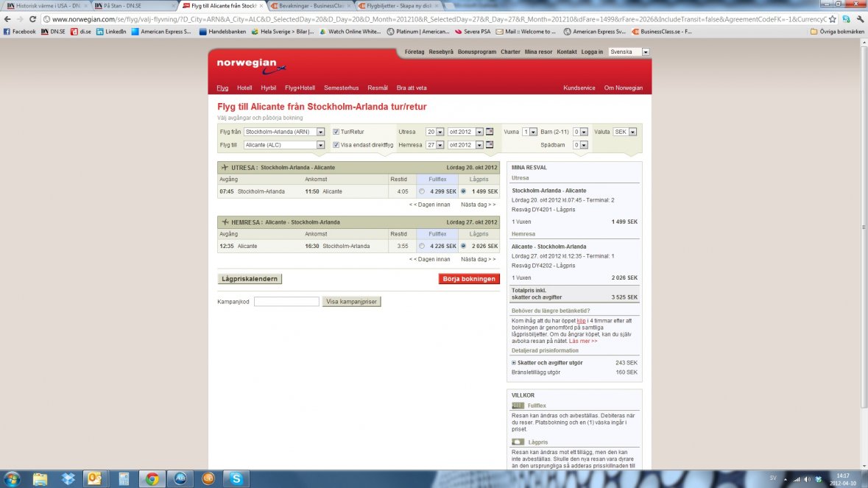Viewport: 868px width, 488px height.
Task: Open the Flyg från airport dropdown
Action: [x=320, y=132]
